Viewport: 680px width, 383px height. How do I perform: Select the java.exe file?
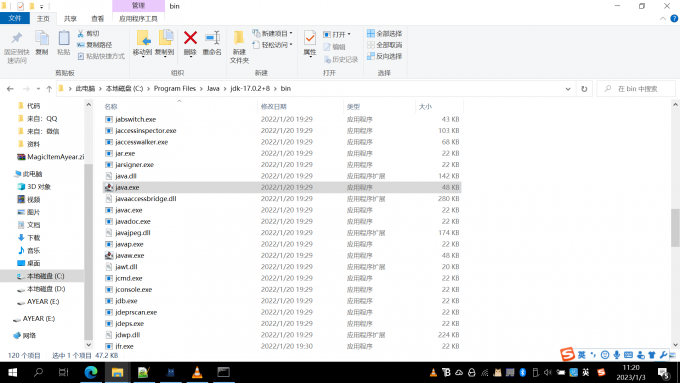pyautogui.click(x=282, y=187)
